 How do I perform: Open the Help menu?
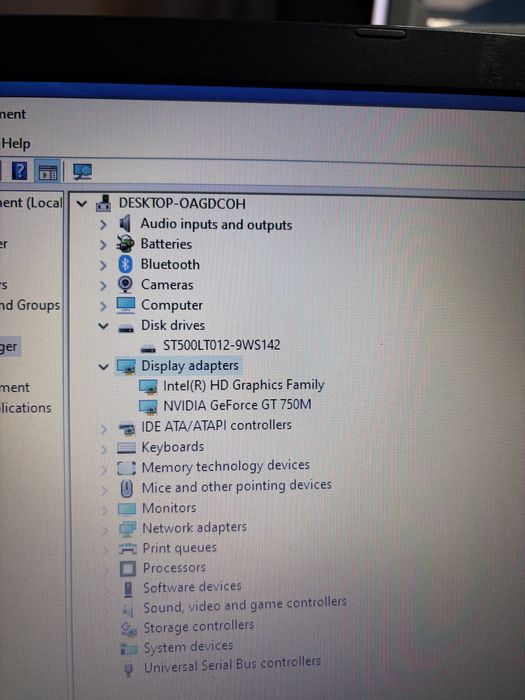pos(16,143)
